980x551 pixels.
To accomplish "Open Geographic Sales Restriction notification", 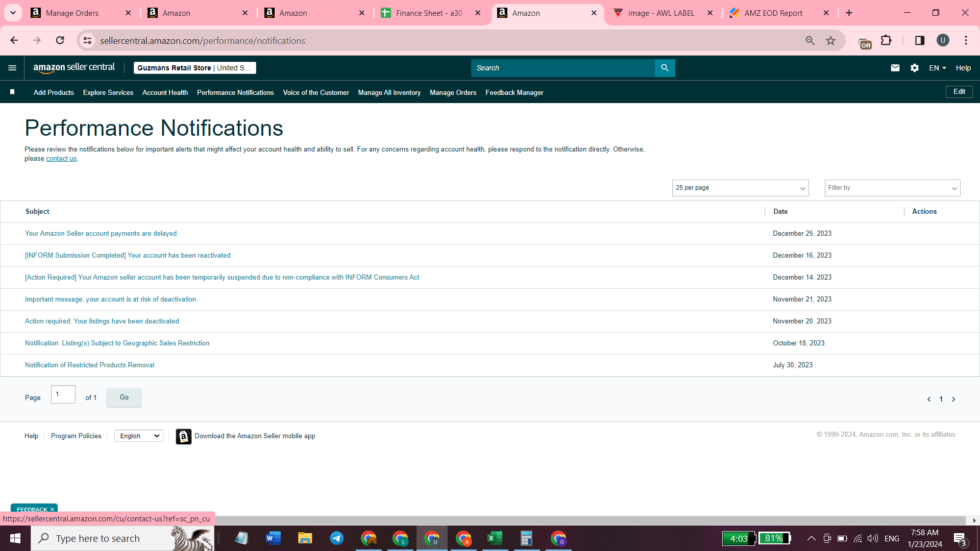I will [117, 343].
